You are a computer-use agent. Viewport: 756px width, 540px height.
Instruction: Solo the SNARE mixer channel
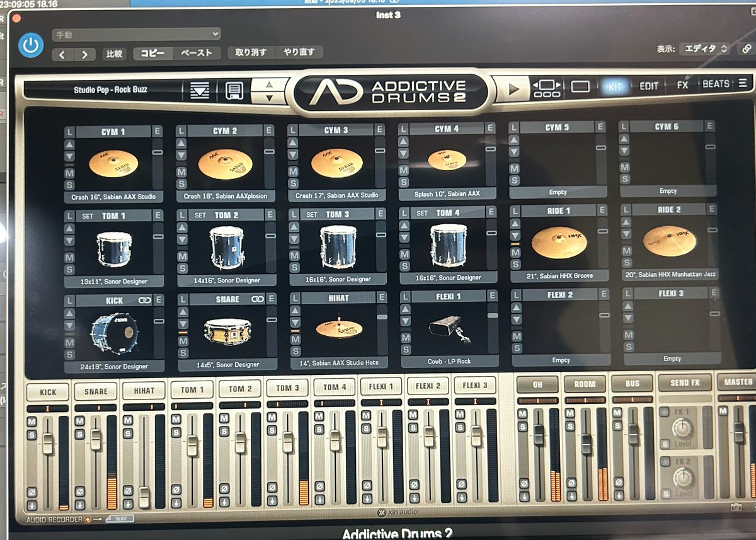pos(80,434)
